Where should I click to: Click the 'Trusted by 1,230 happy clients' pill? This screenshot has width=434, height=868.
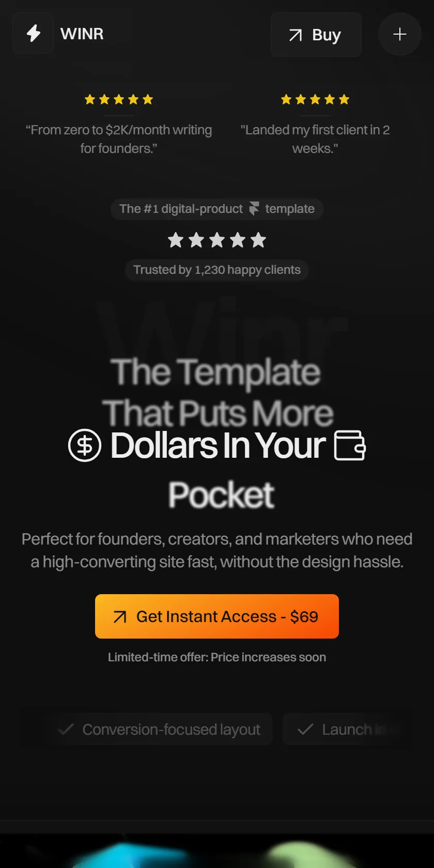point(217,270)
